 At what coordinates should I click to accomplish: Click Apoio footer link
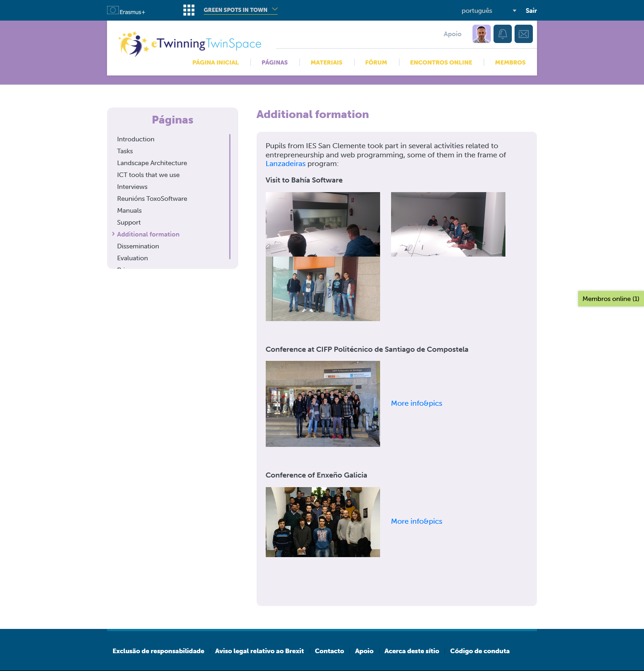pos(364,651)
